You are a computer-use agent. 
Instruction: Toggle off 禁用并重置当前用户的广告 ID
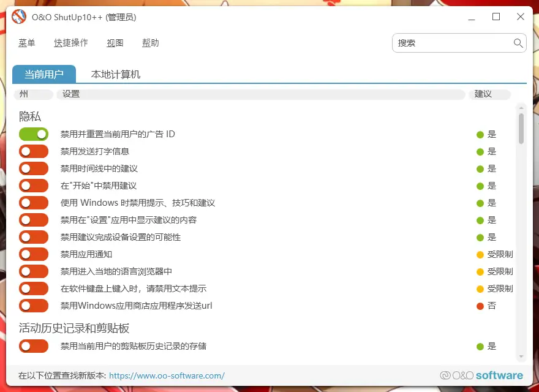point(34,134)
